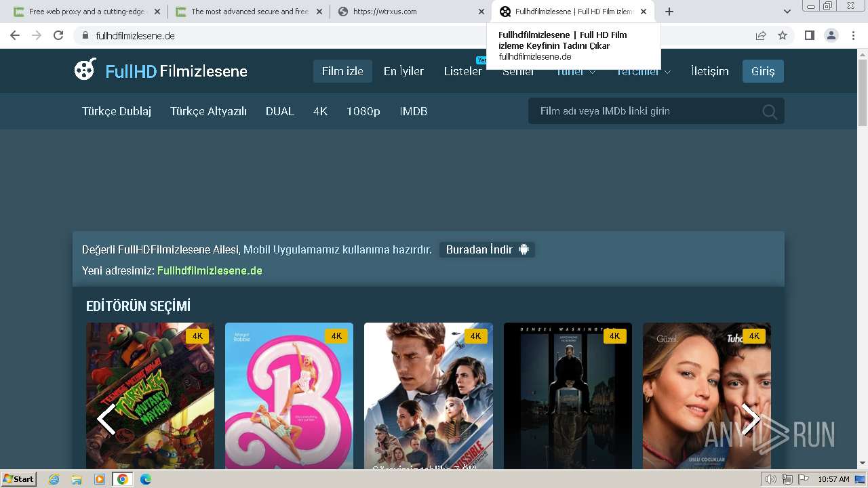
Task: Open File Explorer folder icon in taskbar
Action: (x=77, y=479)
